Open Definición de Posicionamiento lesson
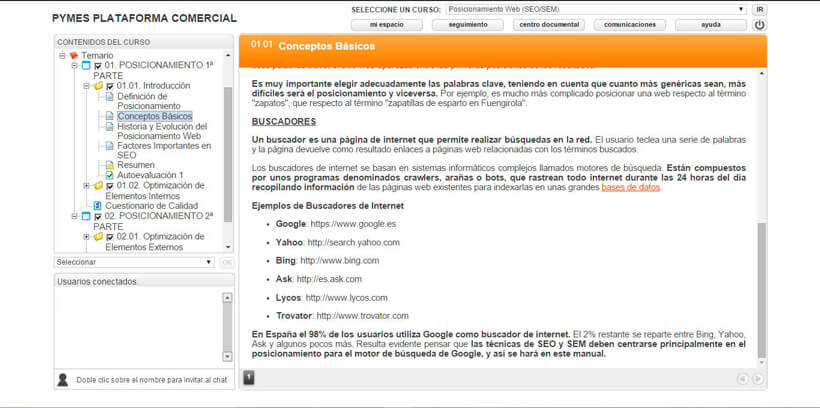Viewport: 820px width, 408px height. tap(149, 101)
